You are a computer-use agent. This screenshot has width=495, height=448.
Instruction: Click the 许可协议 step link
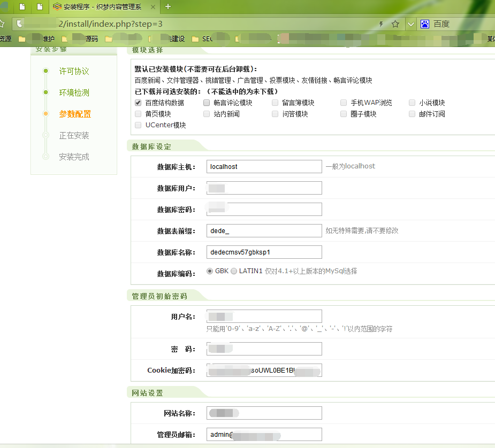click(74, 71)
